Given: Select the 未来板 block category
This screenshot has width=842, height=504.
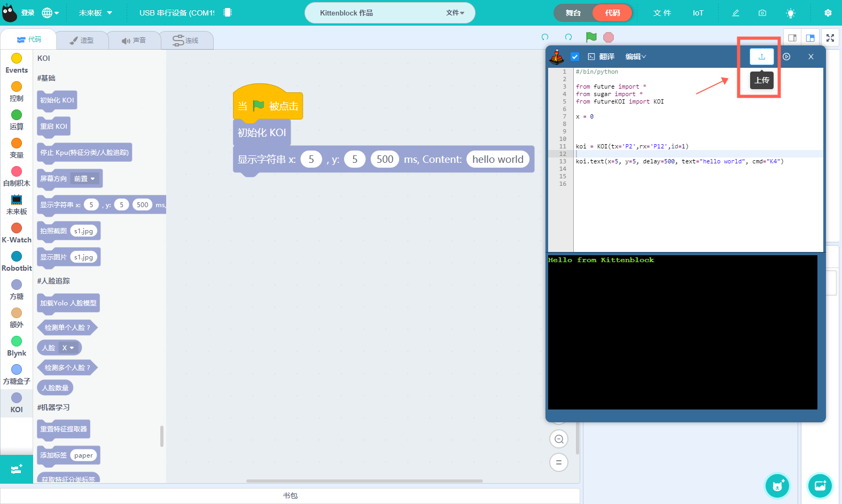Looking at the screenshot, I should pyautogui.click(x=17, y=205).
